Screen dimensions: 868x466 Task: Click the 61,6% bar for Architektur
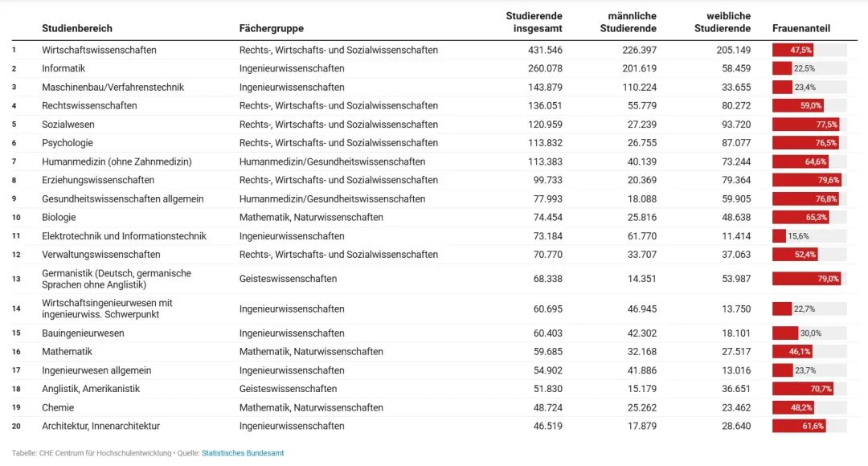click(x=799, y=426)
